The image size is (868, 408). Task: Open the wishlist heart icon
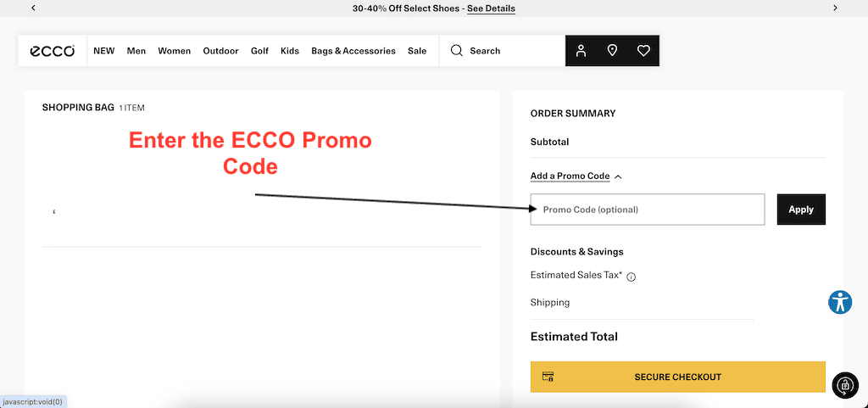(x=643, y=51)
